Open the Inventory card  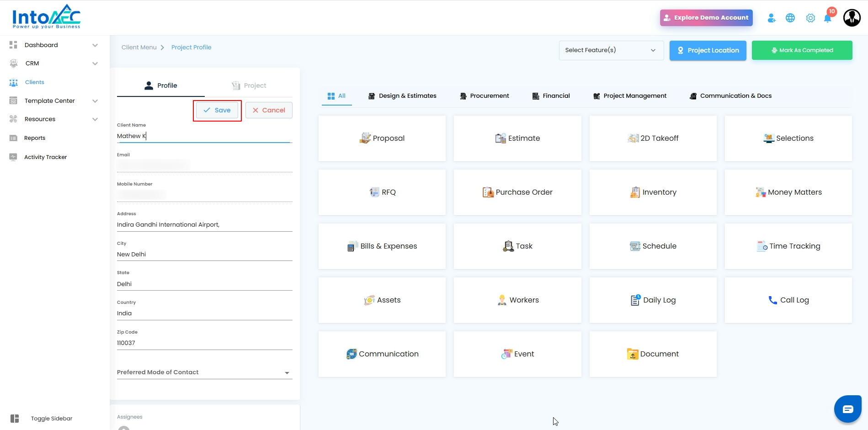point(653,192)
